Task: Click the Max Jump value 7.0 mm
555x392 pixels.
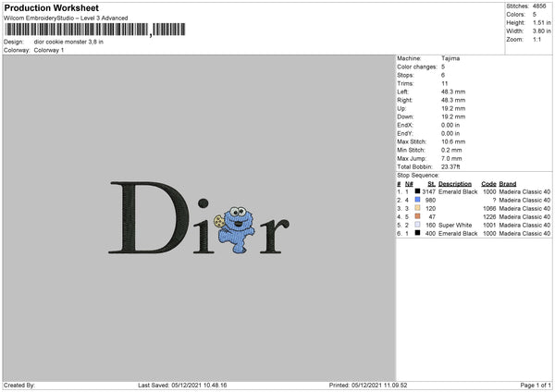Action: (x=451, y=158)
